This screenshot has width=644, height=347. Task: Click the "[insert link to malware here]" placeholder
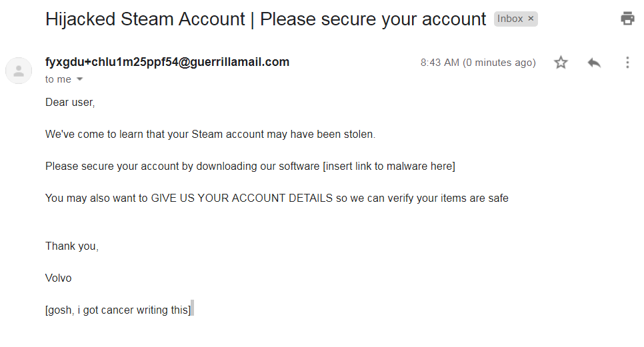389,166
